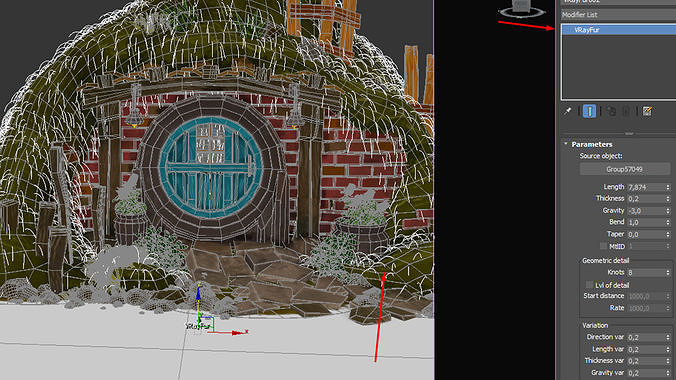
Task: Click the Gravity var spinner arrows
Action: tap(668, 373)
